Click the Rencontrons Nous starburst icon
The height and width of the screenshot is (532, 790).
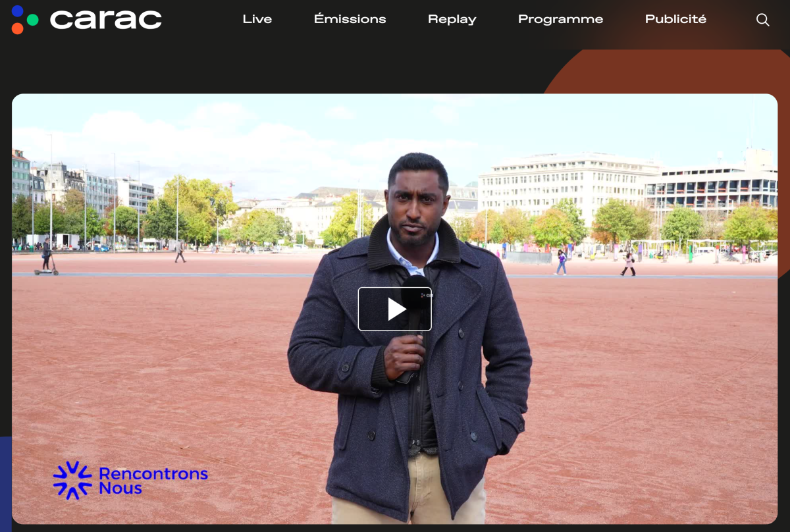(x=72, y=480)
